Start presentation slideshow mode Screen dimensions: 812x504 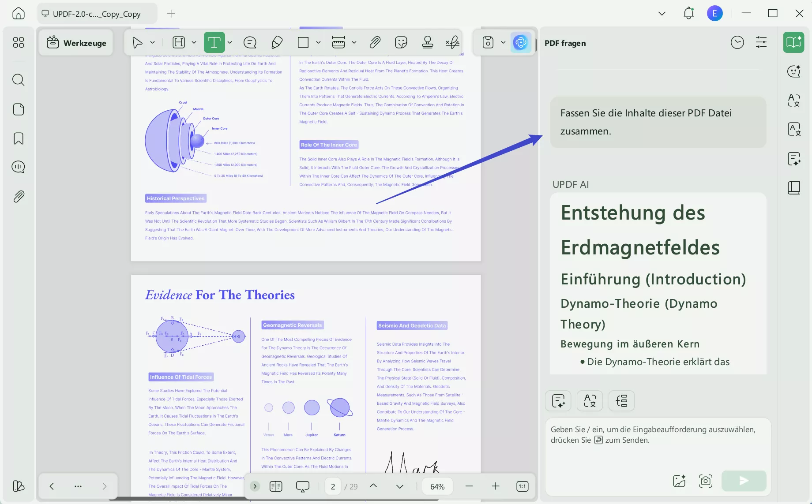(302, 486)
